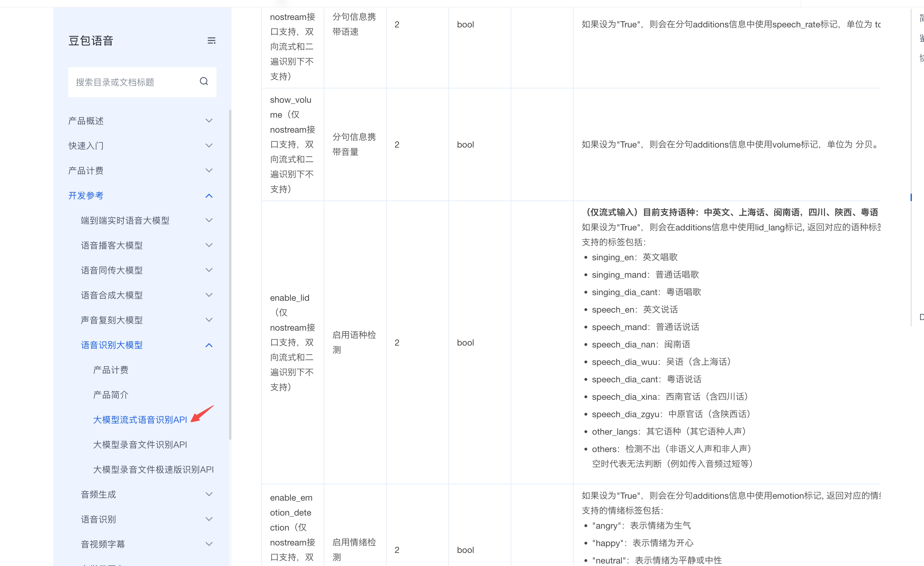Open the 产品简介 page link
This screenshot has width=924, height=566.
[x=111, y=395]
